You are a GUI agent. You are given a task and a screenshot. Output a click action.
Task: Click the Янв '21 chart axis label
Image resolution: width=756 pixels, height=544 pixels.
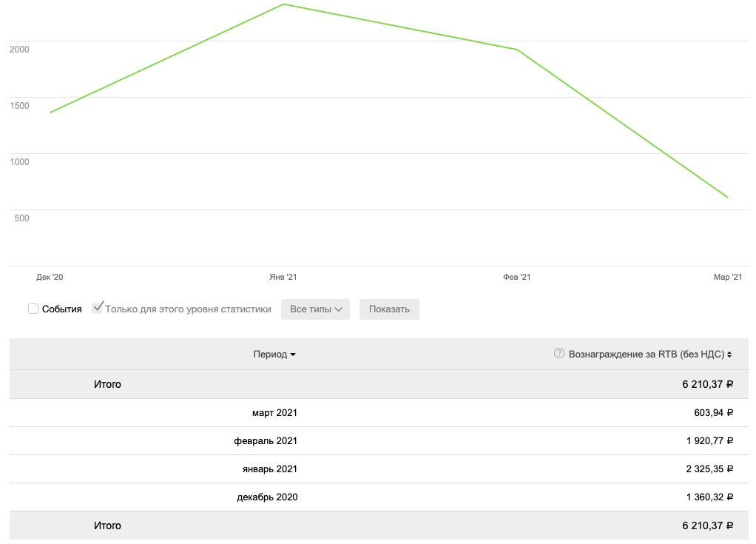coord(283,278)
